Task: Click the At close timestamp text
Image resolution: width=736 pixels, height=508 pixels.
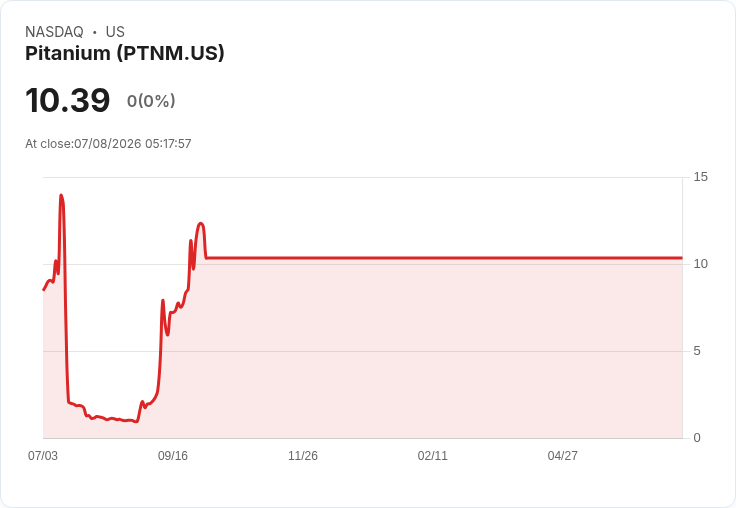Action: point(108,144)
